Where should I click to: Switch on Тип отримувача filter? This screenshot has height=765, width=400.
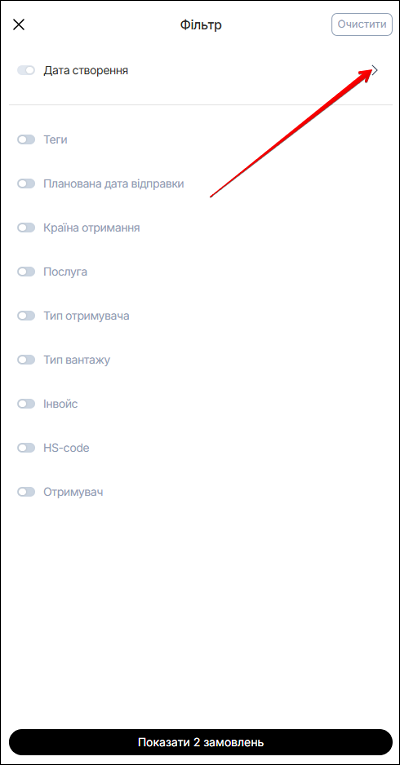(26, 316)
